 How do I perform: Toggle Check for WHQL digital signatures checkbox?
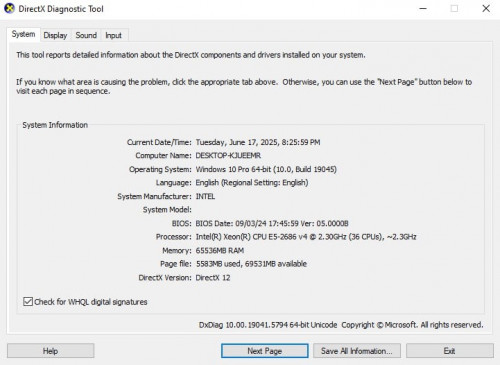[x=28, y=302]
